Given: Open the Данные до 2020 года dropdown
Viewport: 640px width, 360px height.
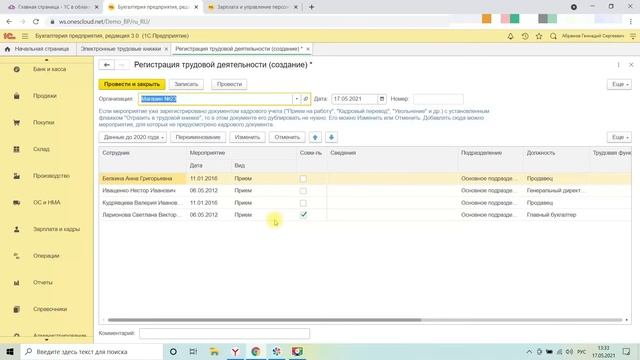Looking at the screenshot, I should [133, 137].
